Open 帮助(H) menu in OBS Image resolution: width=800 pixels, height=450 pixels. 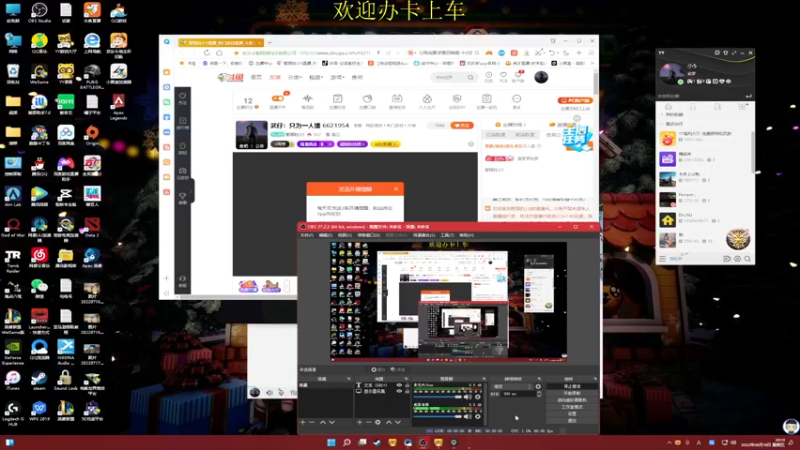click(466, 235)
